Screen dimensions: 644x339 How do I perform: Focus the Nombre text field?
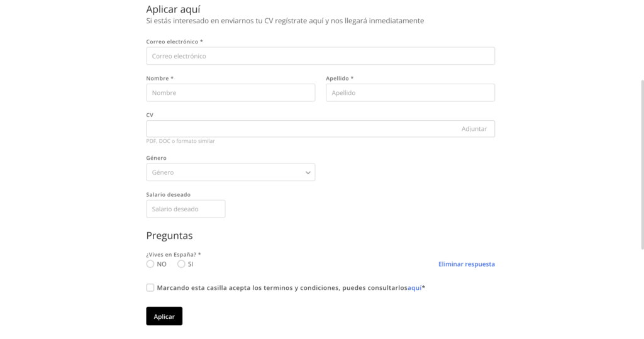coord(230,92)
